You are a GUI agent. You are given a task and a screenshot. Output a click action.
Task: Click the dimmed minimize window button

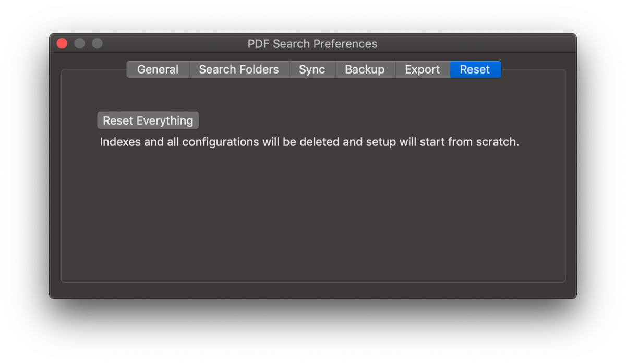[79, 43]
